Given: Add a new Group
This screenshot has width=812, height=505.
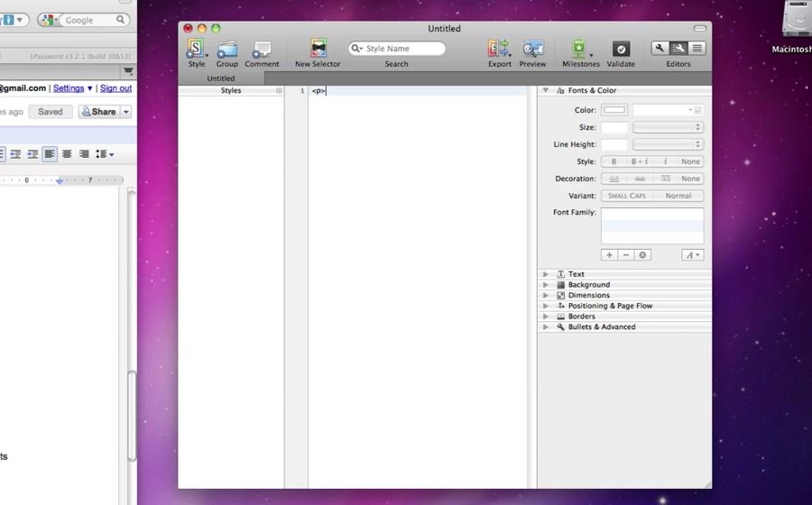Looking at the screenshot, I should pyautogui.click(x=226, y=50).
